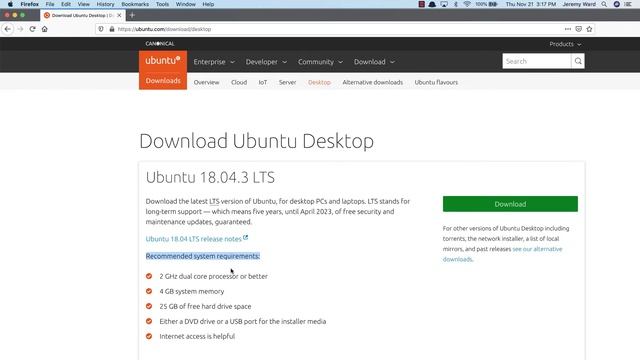Reload the page with the refresh icon

click(33, 29)
